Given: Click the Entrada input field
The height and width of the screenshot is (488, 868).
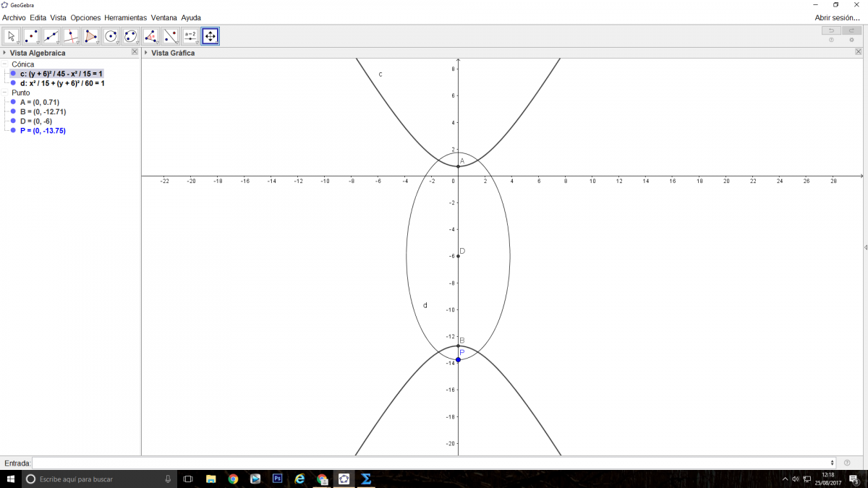Looking at the screenshot, I should point(433,463).
